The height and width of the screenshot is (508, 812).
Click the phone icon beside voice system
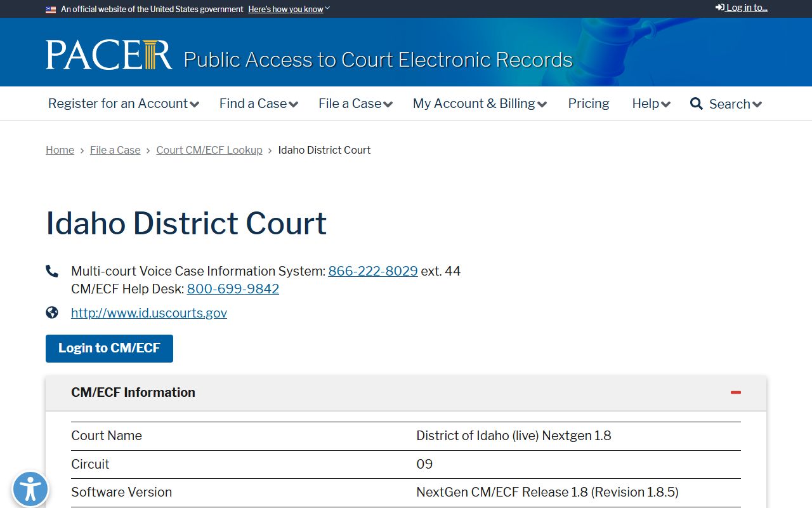pos(52,271)
